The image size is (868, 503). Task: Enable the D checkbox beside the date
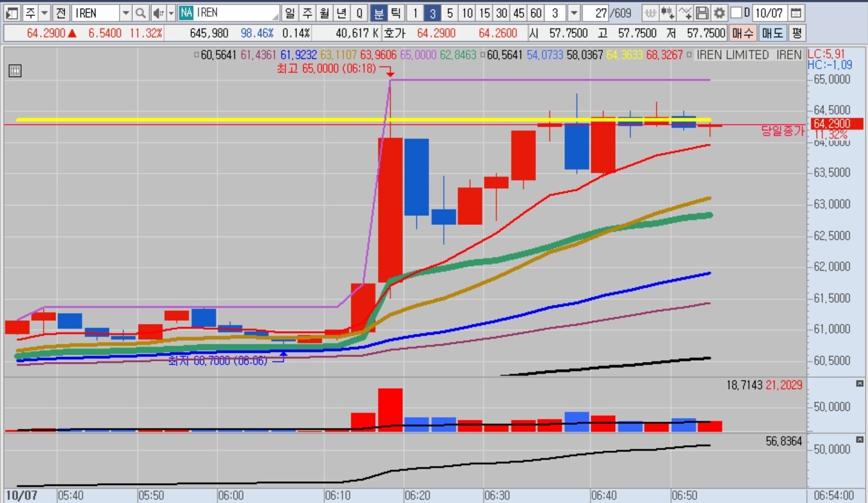click(736, 13)
